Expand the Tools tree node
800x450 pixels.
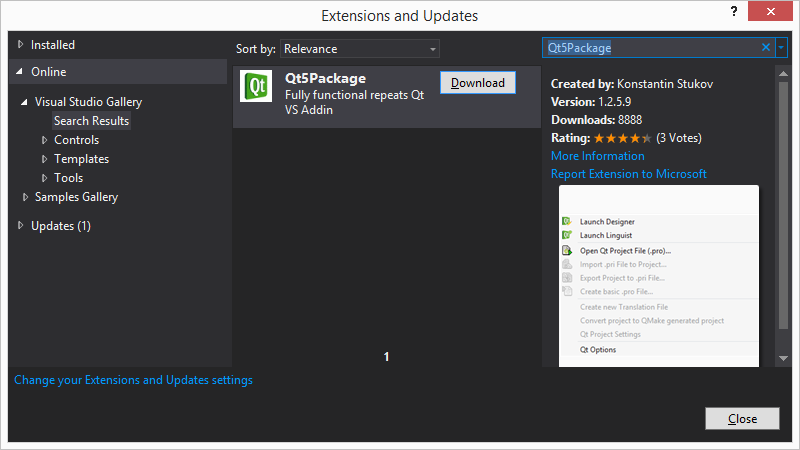[44, 178]
